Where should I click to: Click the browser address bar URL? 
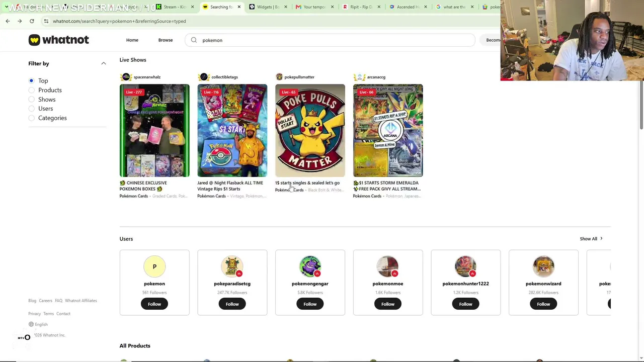[119, 21]
